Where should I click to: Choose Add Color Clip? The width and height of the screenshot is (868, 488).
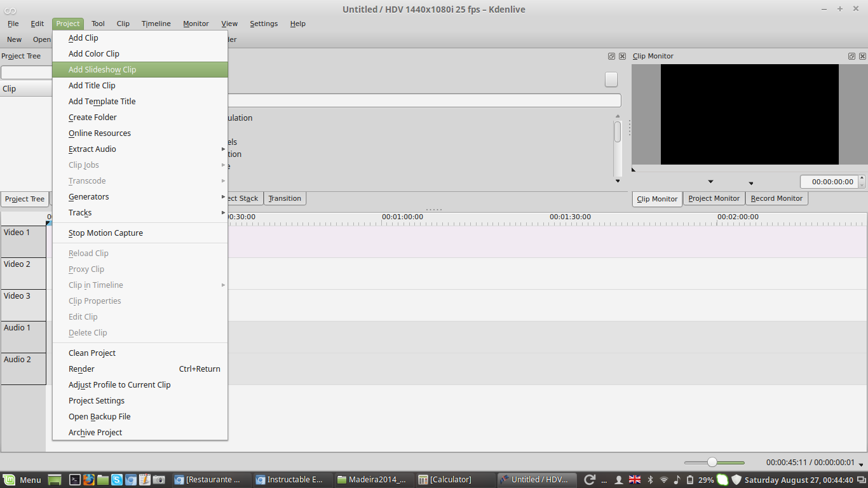pyautogui.click(x=140, y=54)
